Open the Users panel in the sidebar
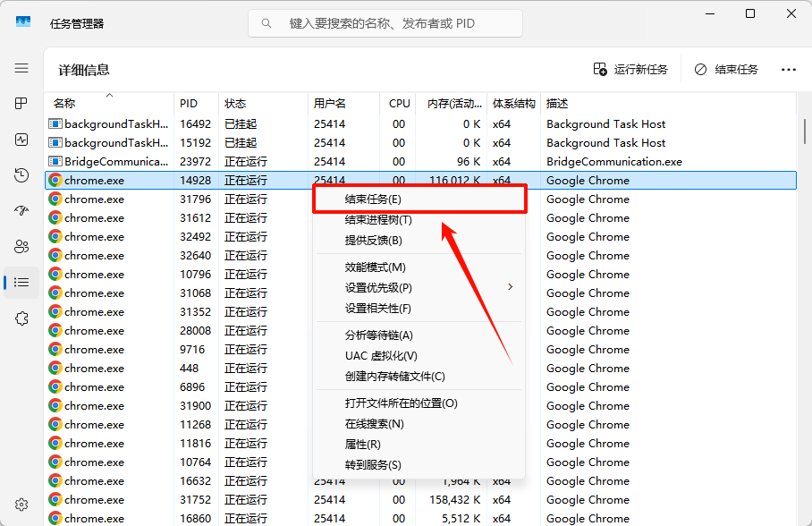 click(21, 247)
